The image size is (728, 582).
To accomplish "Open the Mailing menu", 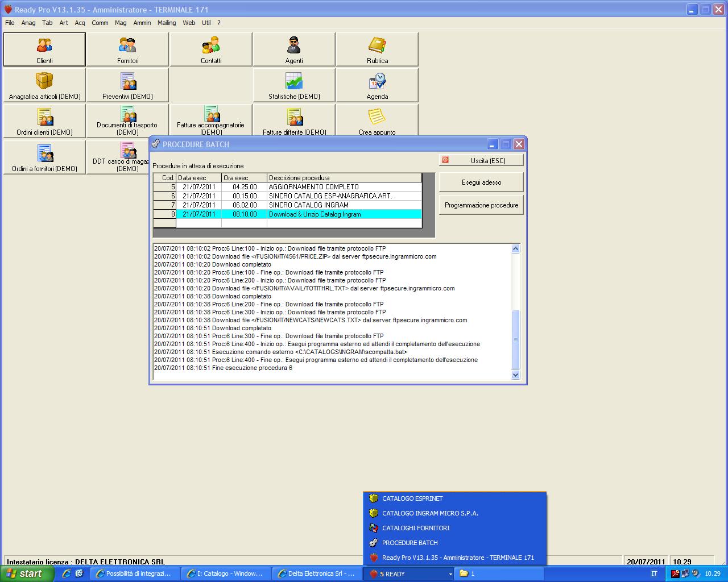I will [167, 23].
